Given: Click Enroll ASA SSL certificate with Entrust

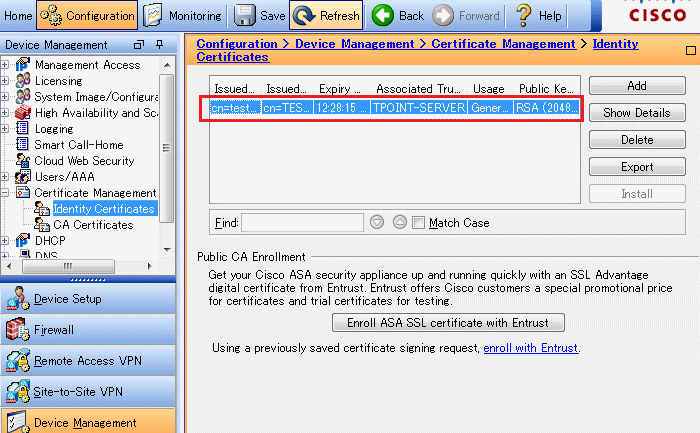Looking at the screenshot, I should click(448, 322).
